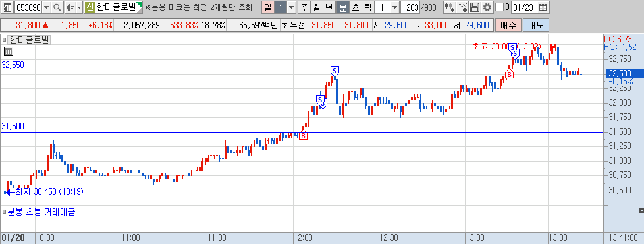Click the speaker sound alert icon
This screenshot has height=244, width=644.
[x=70, y=7]
